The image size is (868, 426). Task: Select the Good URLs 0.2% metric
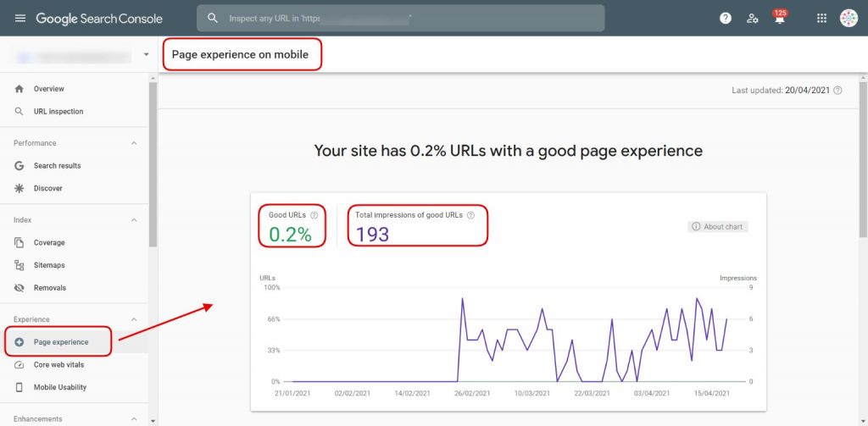[292, 227]
